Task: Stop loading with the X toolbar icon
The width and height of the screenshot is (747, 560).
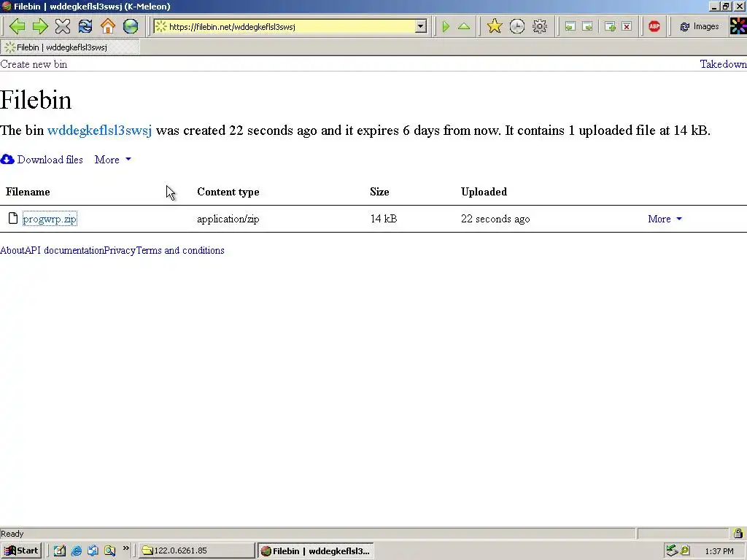Action: (63, 26)
